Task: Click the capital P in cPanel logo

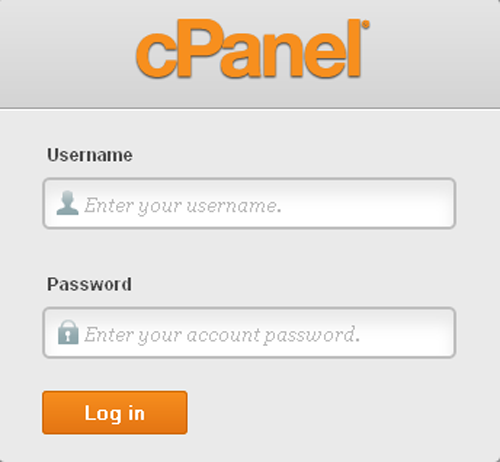Action: pyautogui.click(x=198, y=48)
